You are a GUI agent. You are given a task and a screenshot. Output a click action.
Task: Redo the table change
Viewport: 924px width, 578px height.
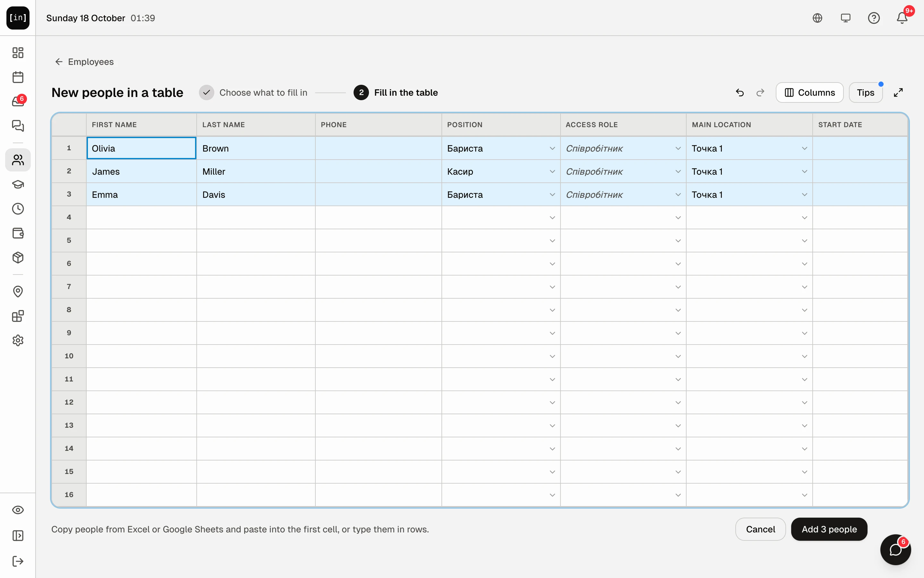tap(760, 92)
